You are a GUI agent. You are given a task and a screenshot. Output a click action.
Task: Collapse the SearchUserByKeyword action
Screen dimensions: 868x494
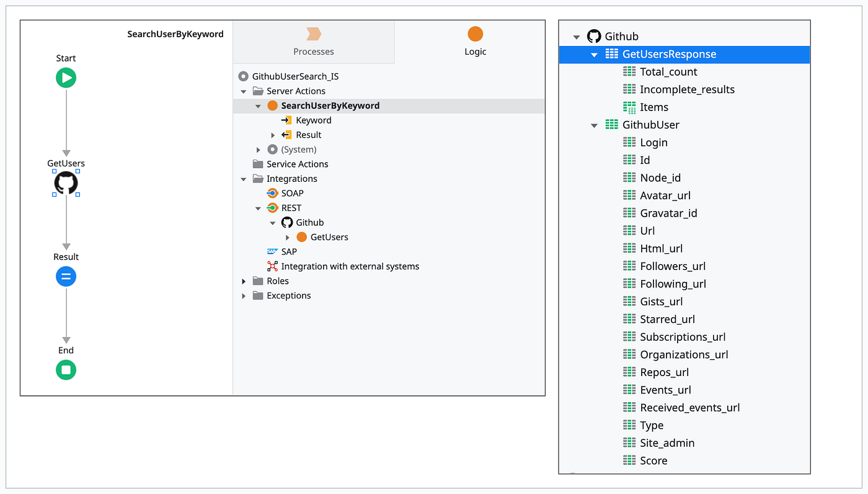coord(258,106)
